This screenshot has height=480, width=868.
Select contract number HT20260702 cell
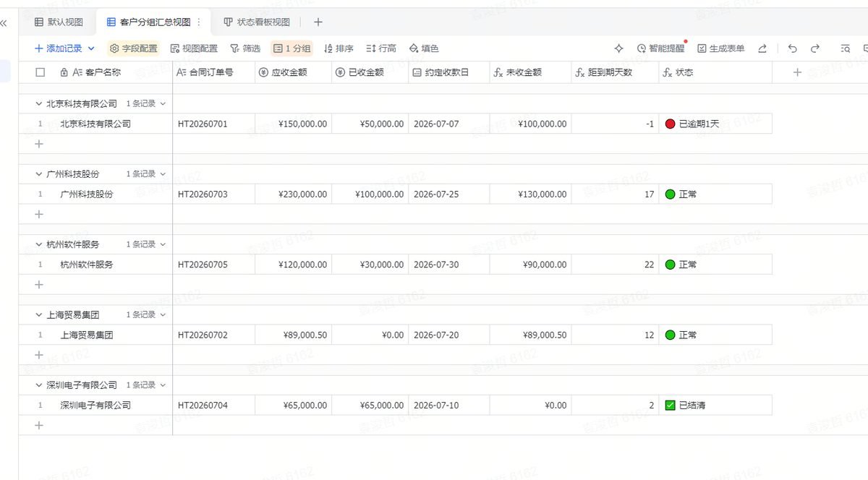tap(214, 335)
